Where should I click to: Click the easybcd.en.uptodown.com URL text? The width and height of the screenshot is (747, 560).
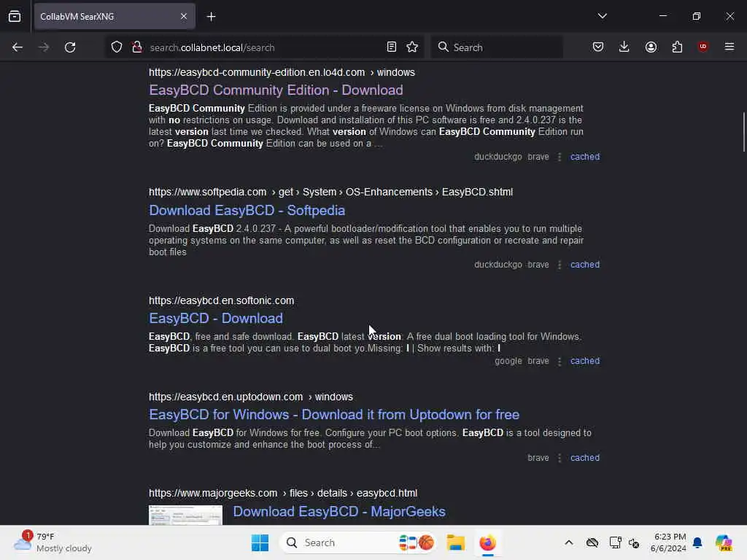tap(251, 397)
